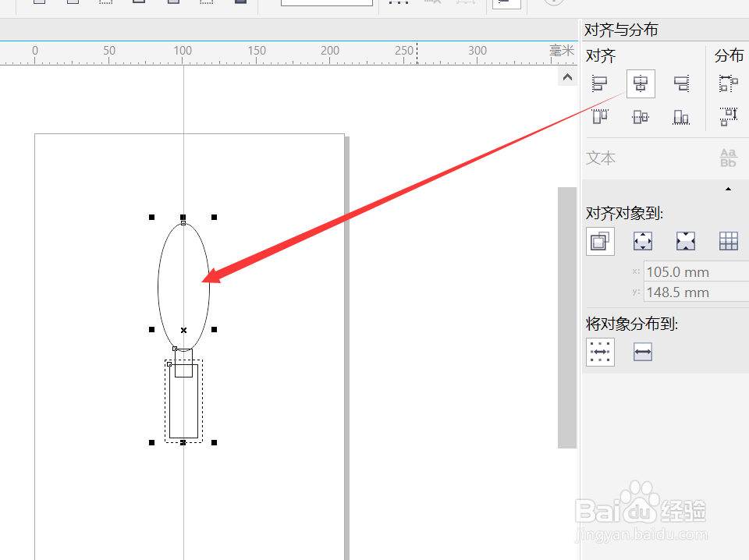Open the dropdown box in the property bar
The image size is (749, 560).
point(326,3)
